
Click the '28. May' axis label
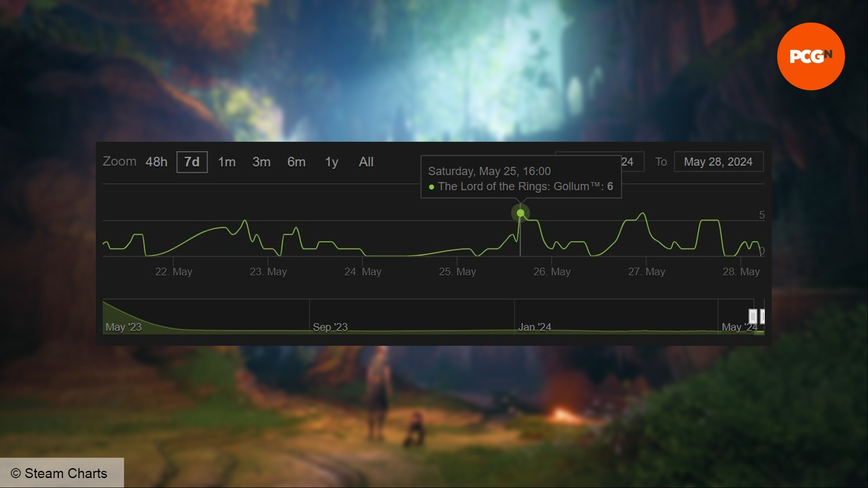[741, 272]
